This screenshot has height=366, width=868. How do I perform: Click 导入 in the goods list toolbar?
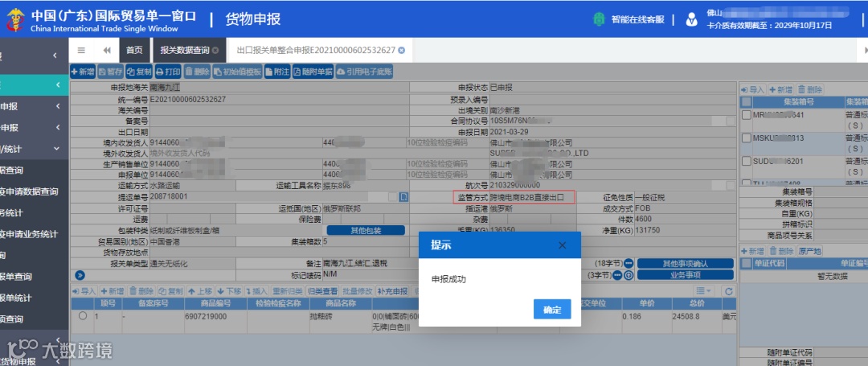coord(84,291)
